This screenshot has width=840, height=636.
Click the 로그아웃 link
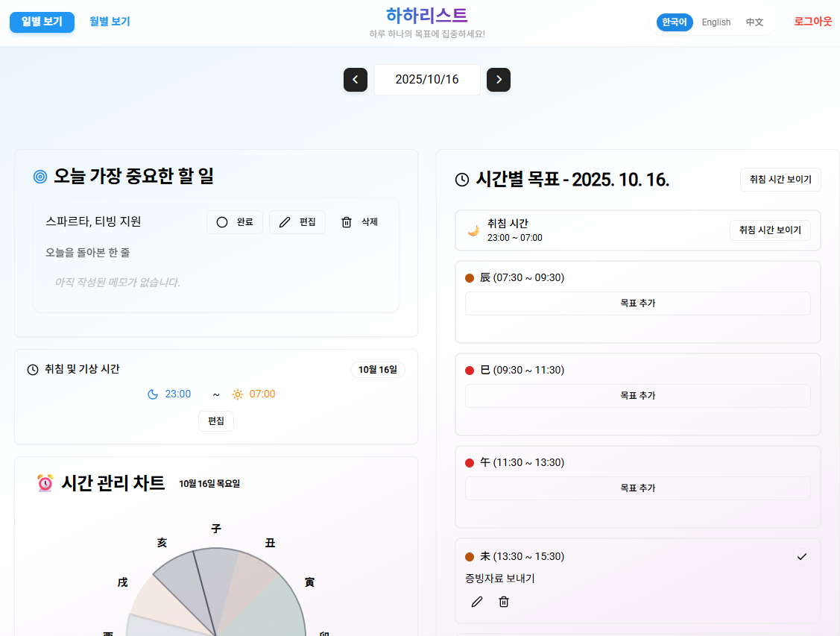812,22
